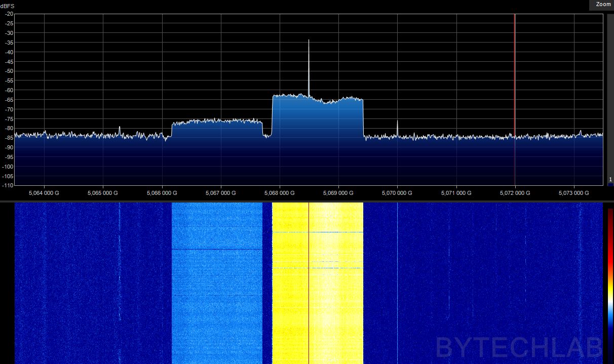Click the -35 level on the dBFS axis
The width and height of the screenshot is (614, 364).
pyautogui.click(x=9, y=43)
